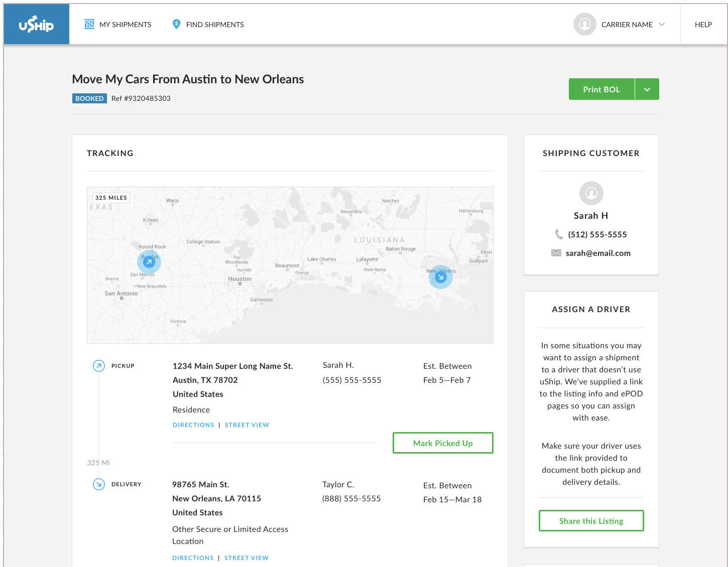Screen dimensions: 728x567
Task: Click the Find Shipments location pin icon
Action: (176, 24)
